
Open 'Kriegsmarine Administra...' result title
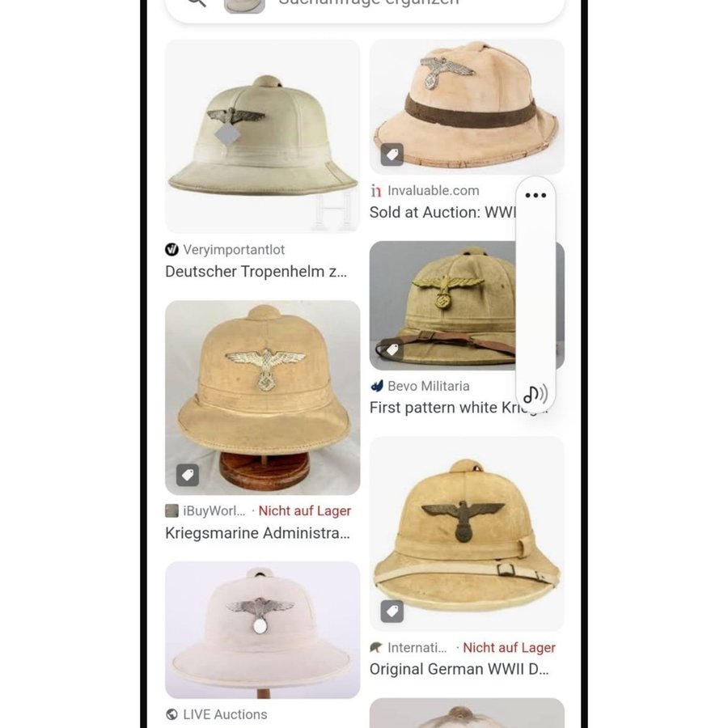(x=257, y=533)
